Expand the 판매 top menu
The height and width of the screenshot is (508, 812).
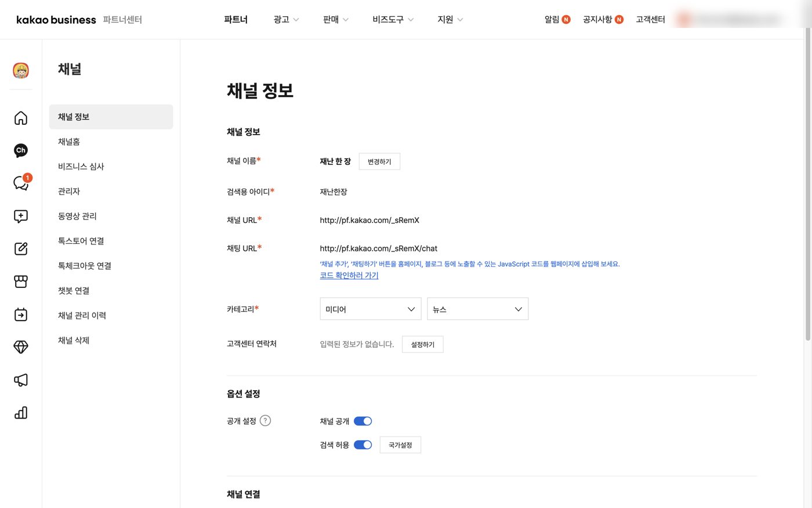336,20
